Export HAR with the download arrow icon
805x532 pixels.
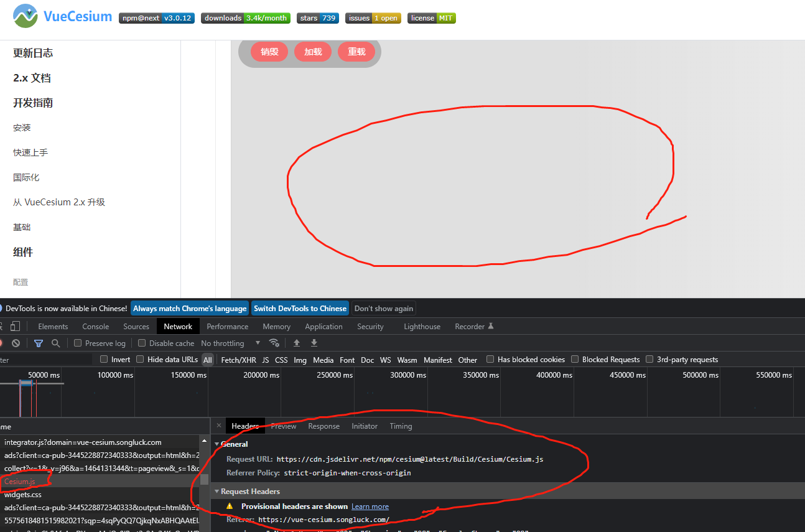point(314,343)
